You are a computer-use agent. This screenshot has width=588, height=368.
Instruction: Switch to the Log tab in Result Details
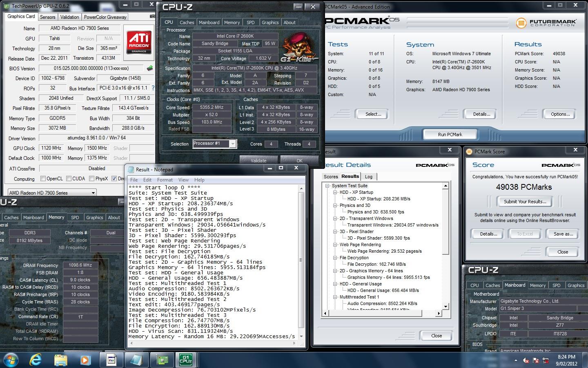tap(369, 177)
